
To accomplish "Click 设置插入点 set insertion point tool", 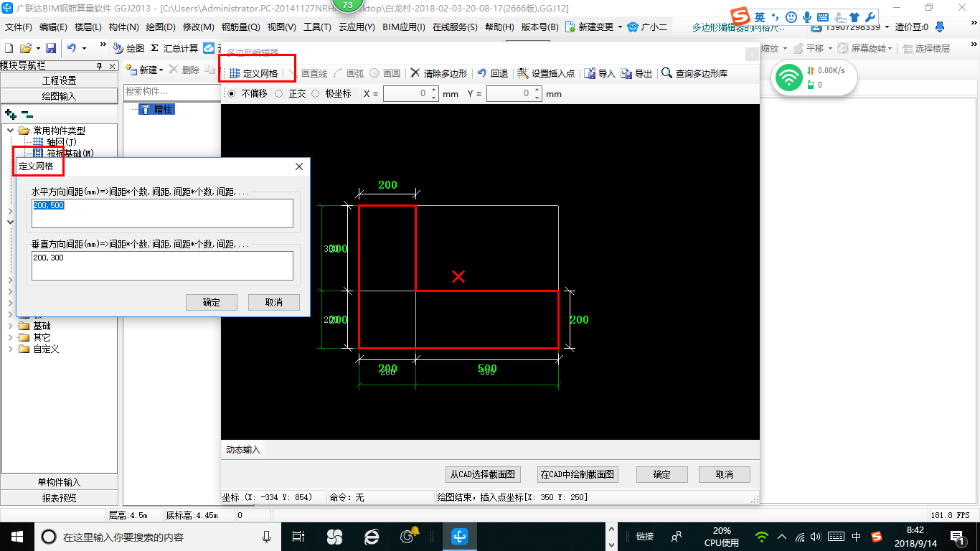I will tap(545, 73).
